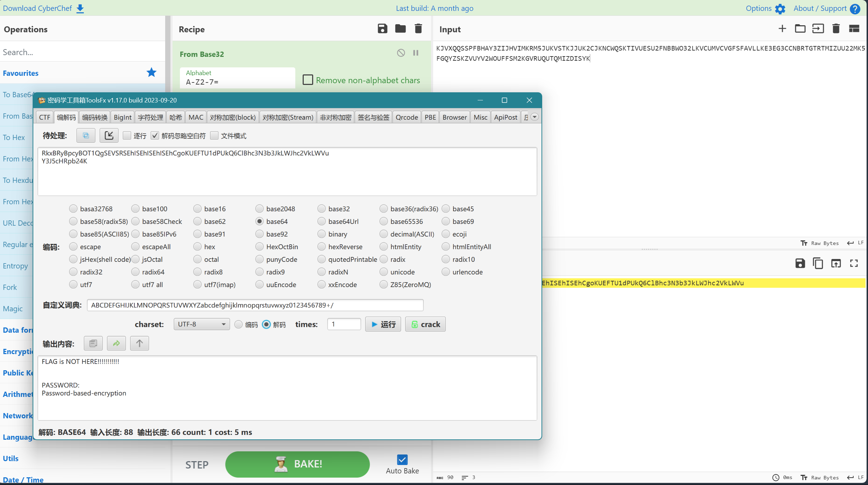The height and width of the screenshot is (485, 868).
Task: Expand the Utils operations category
Action: [11, 458]
